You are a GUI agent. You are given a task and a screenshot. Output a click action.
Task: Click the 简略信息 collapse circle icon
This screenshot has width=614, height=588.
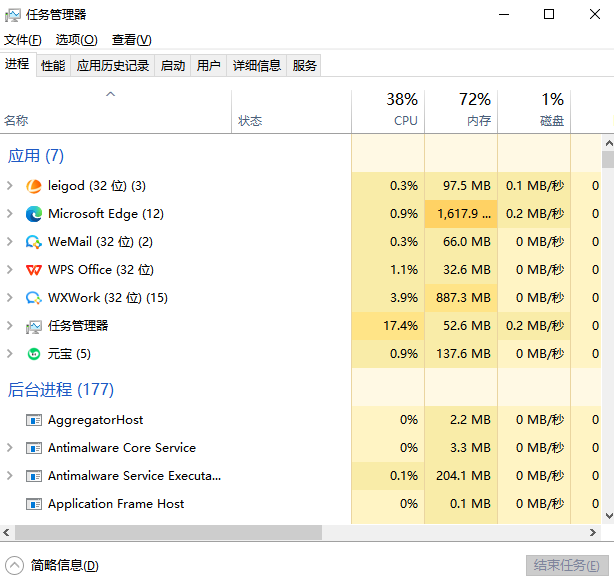tap(14, 566)
